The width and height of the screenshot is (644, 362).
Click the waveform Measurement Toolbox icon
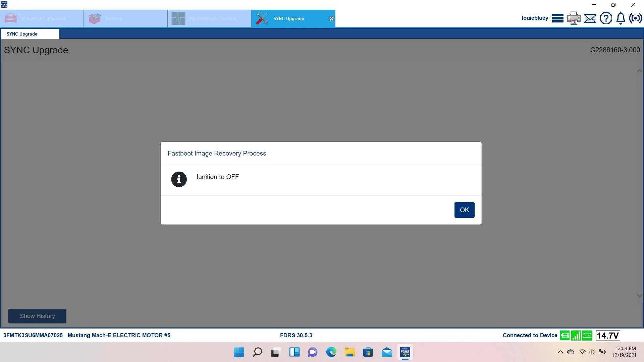click(x=178, y=18)
